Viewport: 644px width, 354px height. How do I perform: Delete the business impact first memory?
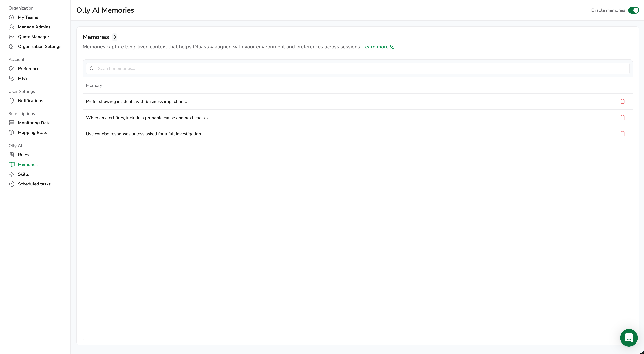tap(623, 101)
